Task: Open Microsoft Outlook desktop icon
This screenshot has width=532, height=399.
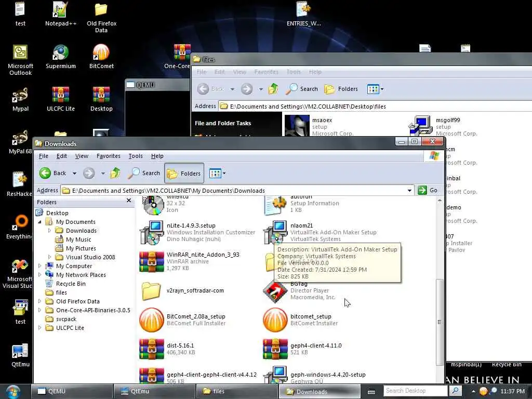Action: (20, 60)
